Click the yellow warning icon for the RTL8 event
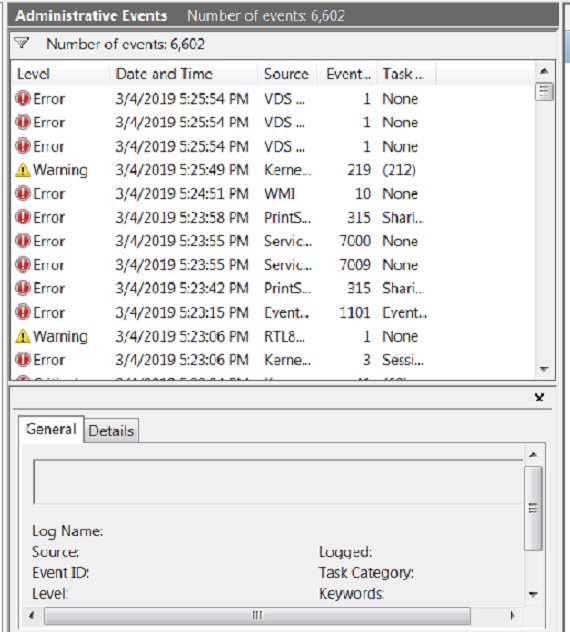The height and width of the screenshot is (632, 570). click(23, 336)
